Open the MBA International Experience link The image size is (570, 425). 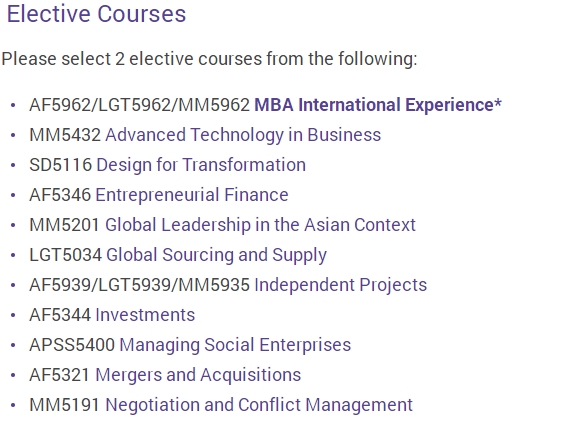[x=378, y=105]
